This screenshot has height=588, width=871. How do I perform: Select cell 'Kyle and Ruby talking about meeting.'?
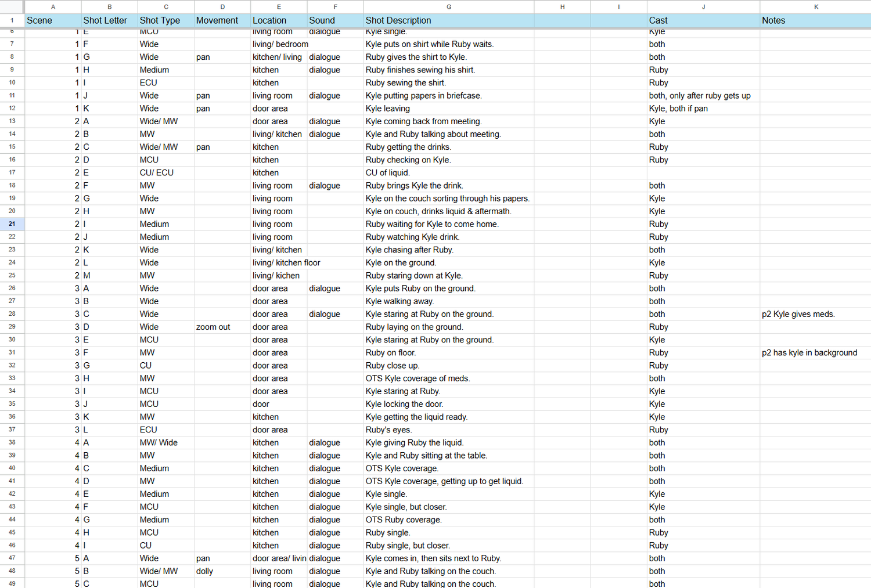448,134
